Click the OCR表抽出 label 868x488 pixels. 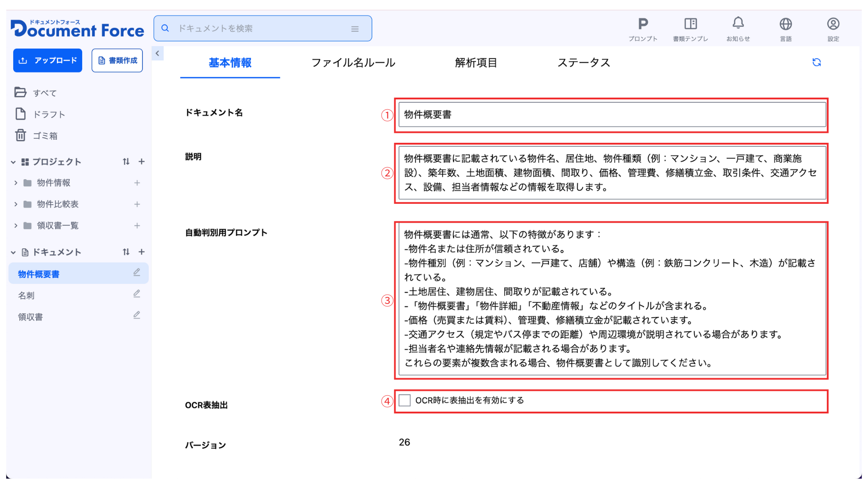point(206,405)
